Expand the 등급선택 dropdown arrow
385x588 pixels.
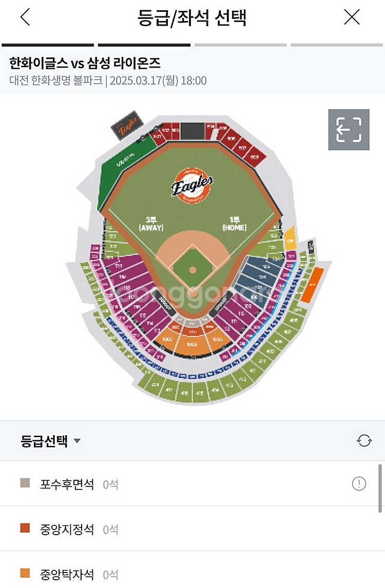(x=78, y=441)
